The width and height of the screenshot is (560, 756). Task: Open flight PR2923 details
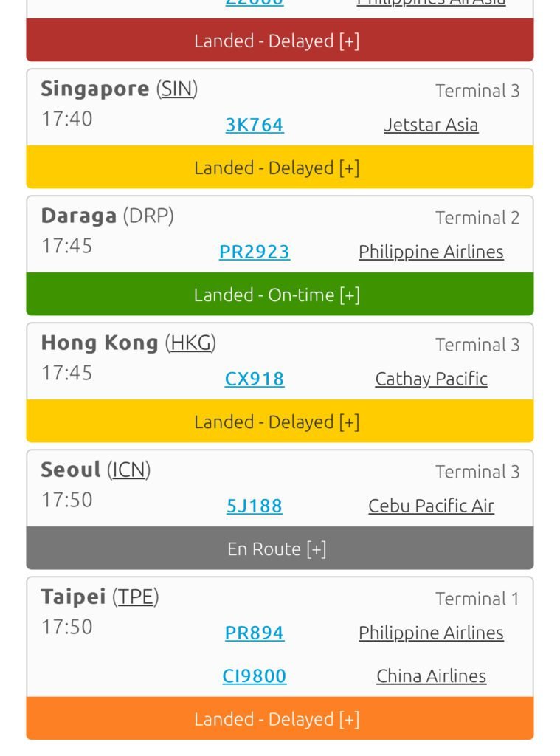coord(254,252)
